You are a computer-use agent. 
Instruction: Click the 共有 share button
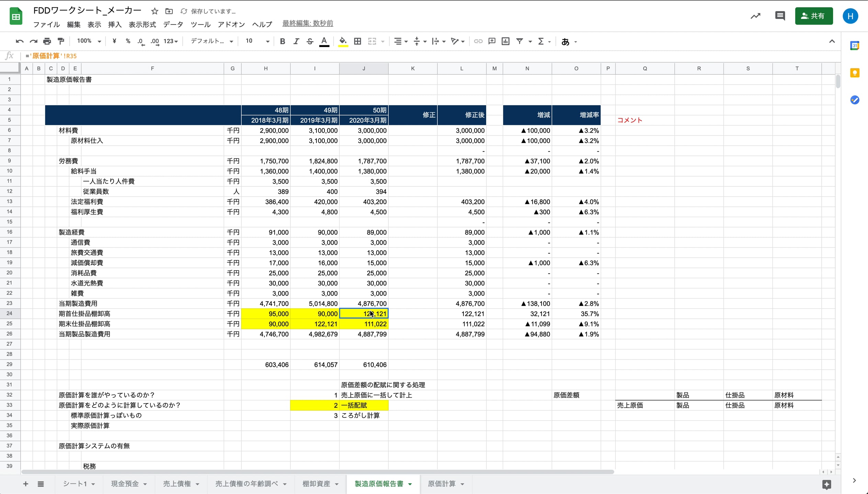click(814, 16)
